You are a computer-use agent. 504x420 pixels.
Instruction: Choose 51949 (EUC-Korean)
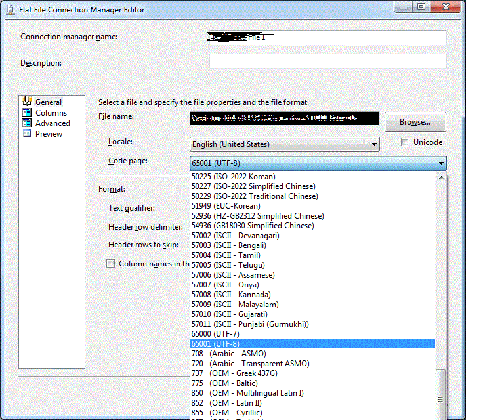click(x=313, y=206)
